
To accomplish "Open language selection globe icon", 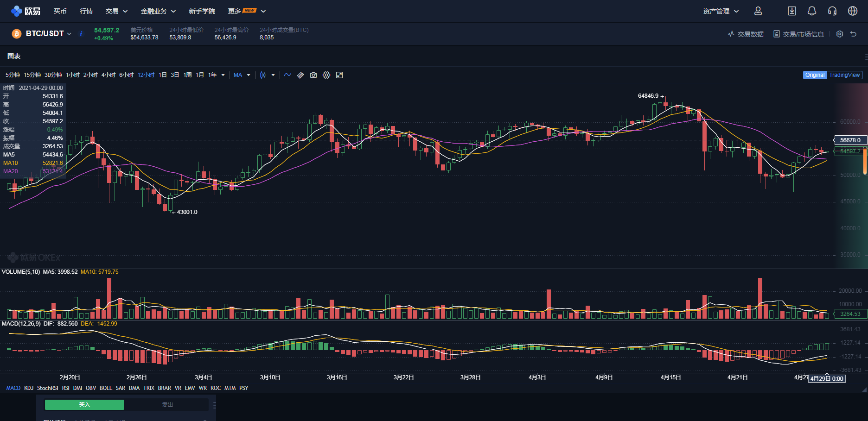I will tap(853, 11).
